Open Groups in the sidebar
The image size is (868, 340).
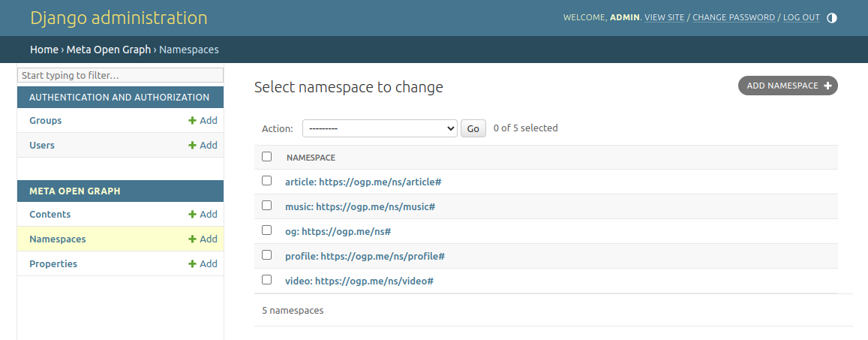point(46,121)
